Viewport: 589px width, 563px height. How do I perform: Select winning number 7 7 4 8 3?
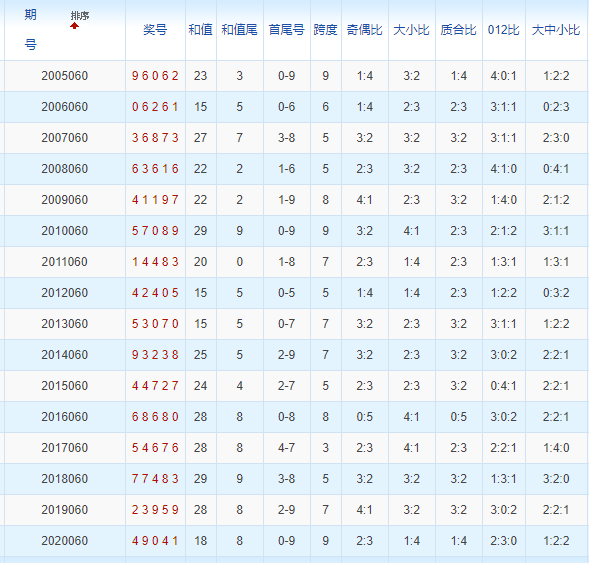click(x=155, y=478)
